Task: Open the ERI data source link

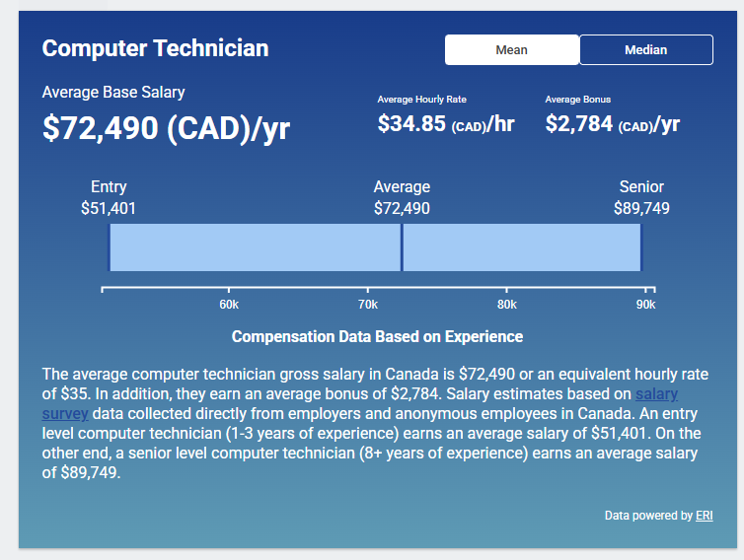Action: tap(705, 516)
